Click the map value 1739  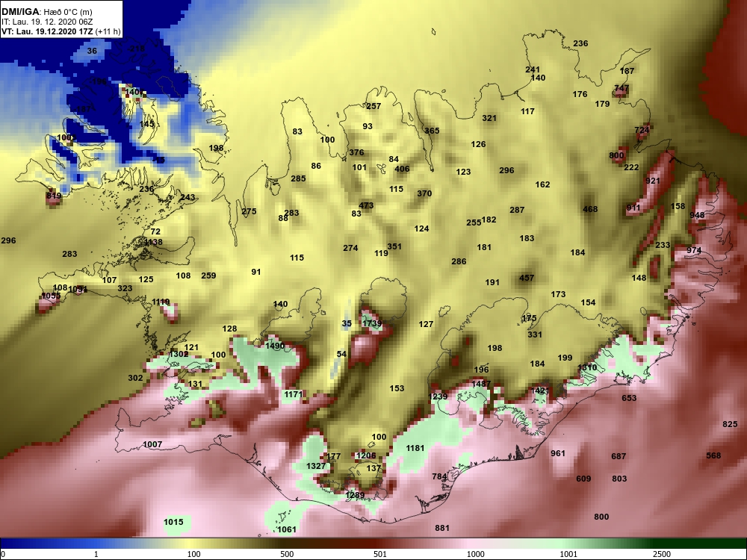[372, 323]
